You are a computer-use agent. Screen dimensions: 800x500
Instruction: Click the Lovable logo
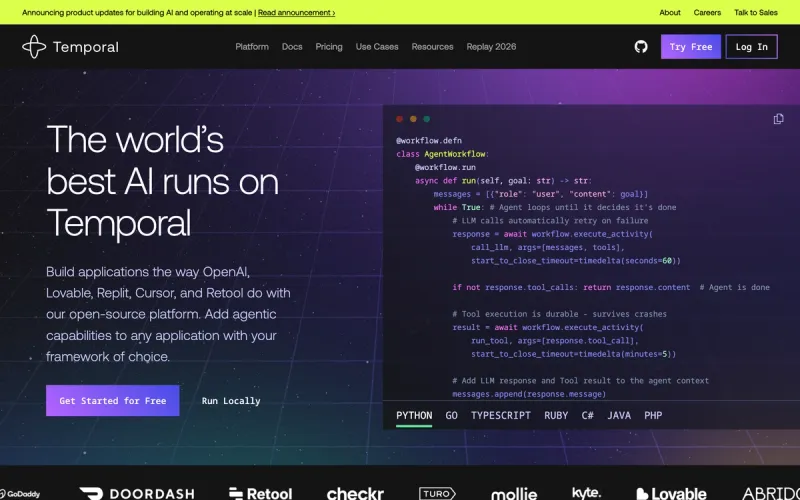coord(671,493)
